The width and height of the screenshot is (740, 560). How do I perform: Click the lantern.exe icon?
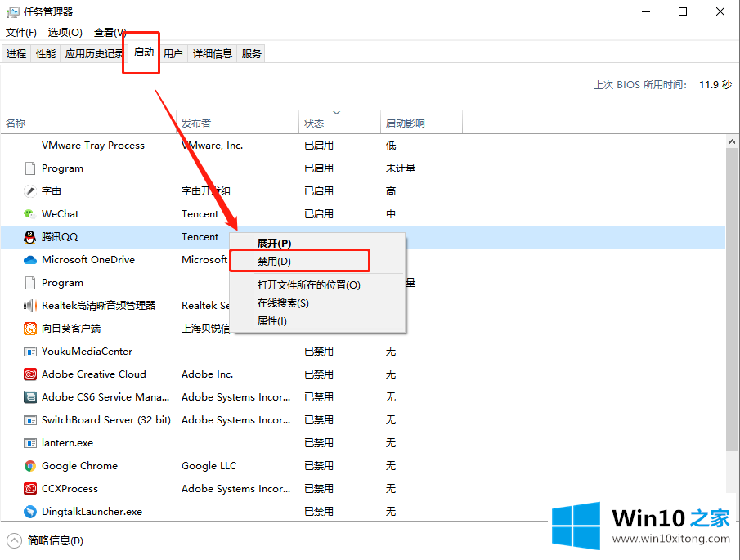[x=30, y=443]
